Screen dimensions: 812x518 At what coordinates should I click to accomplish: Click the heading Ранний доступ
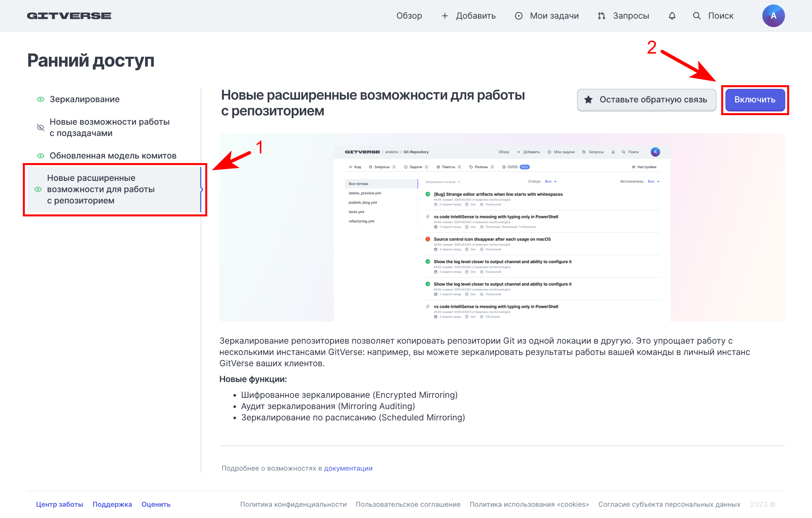click(x=91, y=61)
